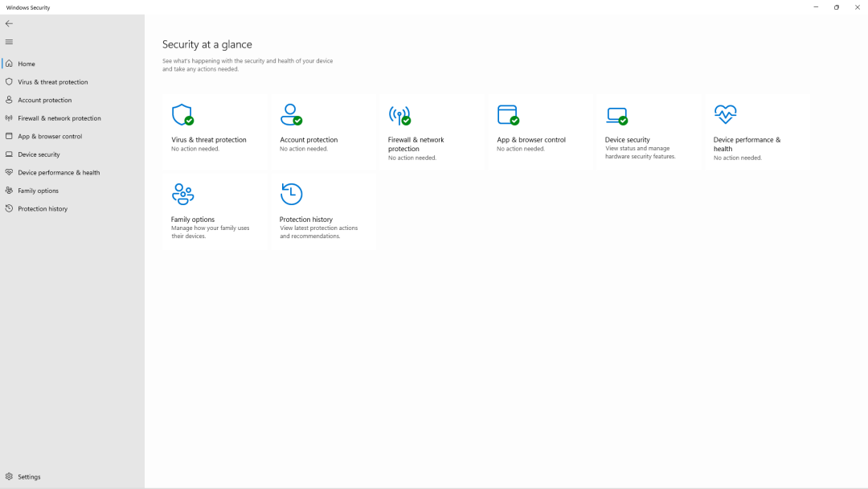
Task: Open the Device performance & health heartbeat icon
Action: pos(725,113)
